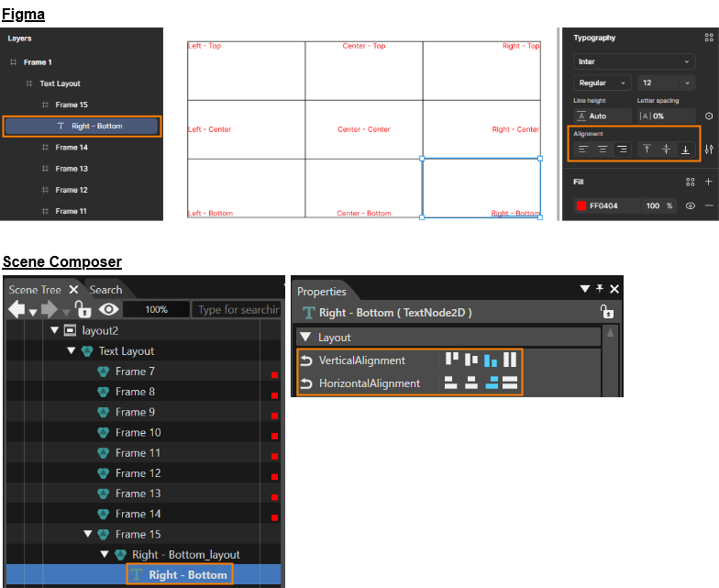
Task: Set VerticalAlignment to center icon
Action: click(471, 360)
